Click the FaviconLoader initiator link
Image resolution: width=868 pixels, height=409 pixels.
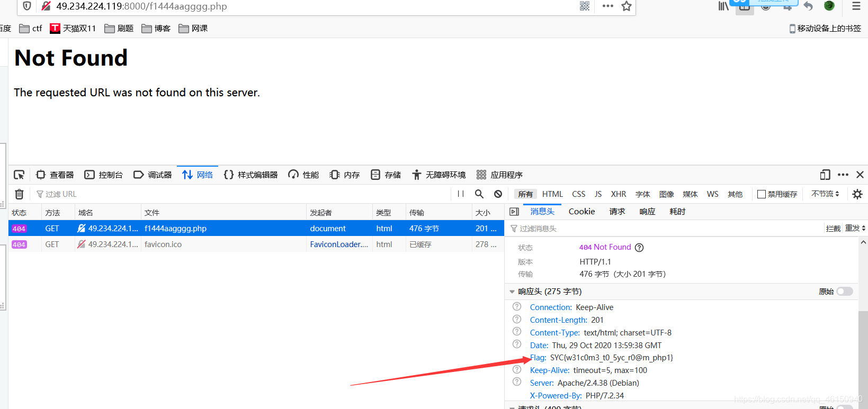click(x=339, y=244)
